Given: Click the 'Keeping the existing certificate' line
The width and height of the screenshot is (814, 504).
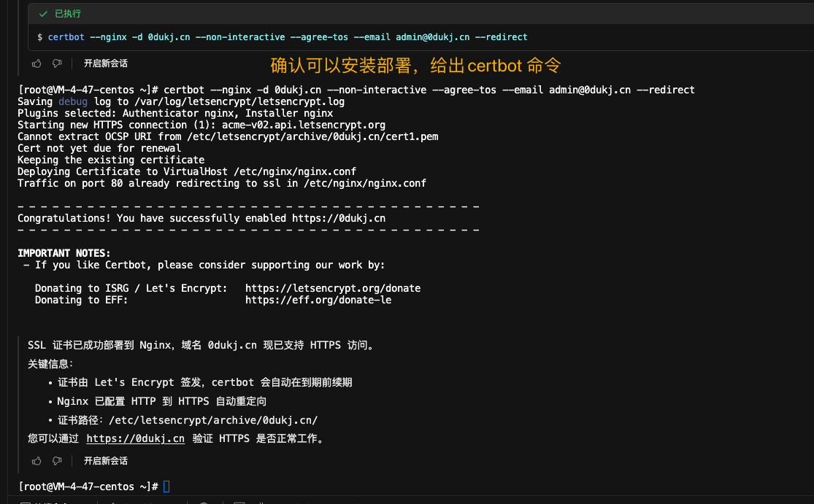Looking at the screenshot, I should (x=111, y=160).
